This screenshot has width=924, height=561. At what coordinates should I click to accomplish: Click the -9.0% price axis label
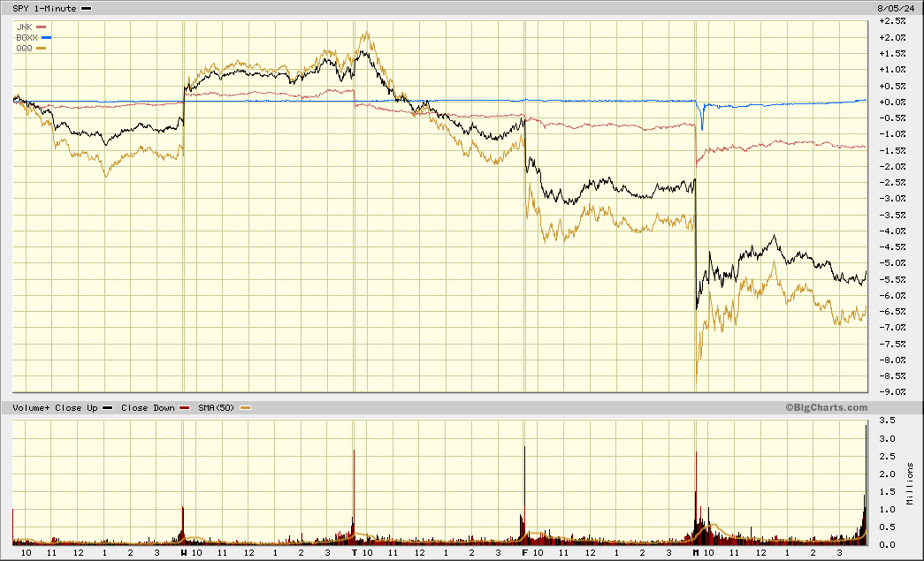892,392
